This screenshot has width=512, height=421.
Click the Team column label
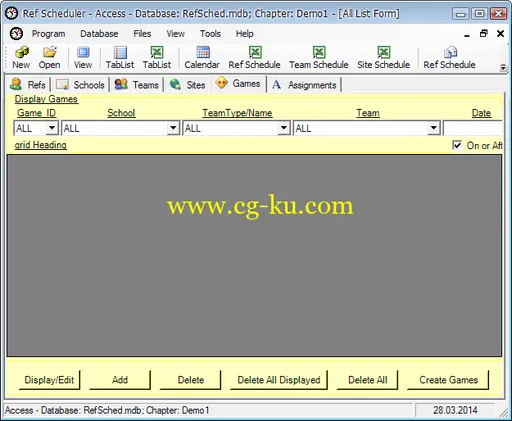[368, 113]
